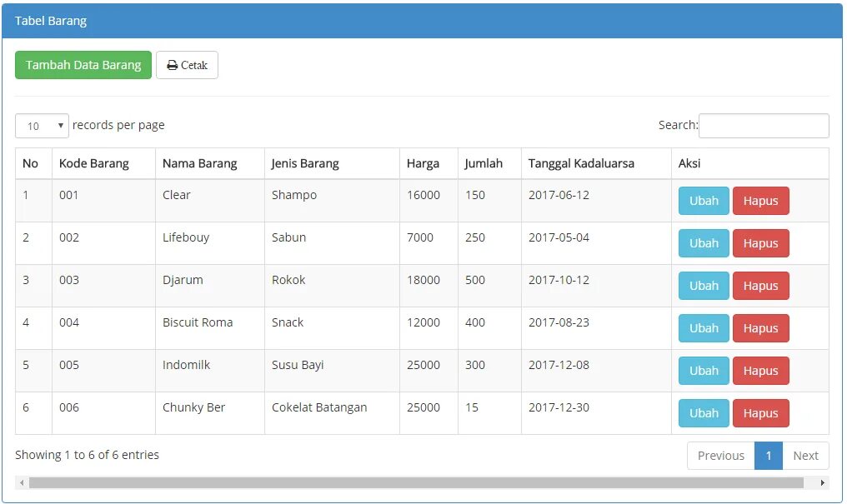Click the Tambah Data Barang button
Viewport: 847px width, 504px height.
pyautogui.click(x=83, y=65)
